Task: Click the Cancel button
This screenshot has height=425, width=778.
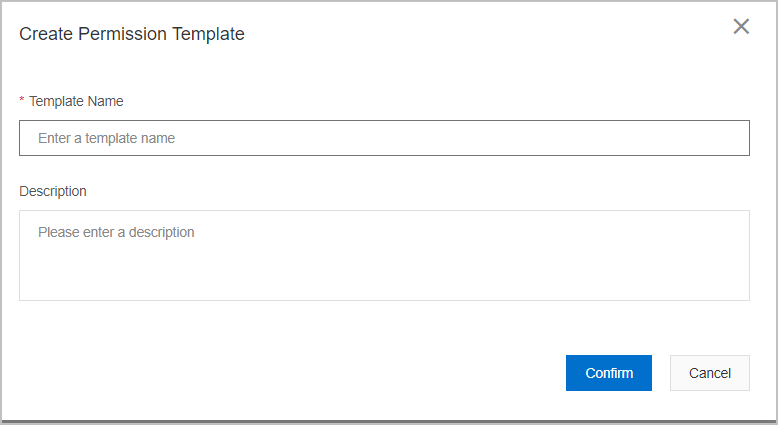Action: click(x=709, y=373)
